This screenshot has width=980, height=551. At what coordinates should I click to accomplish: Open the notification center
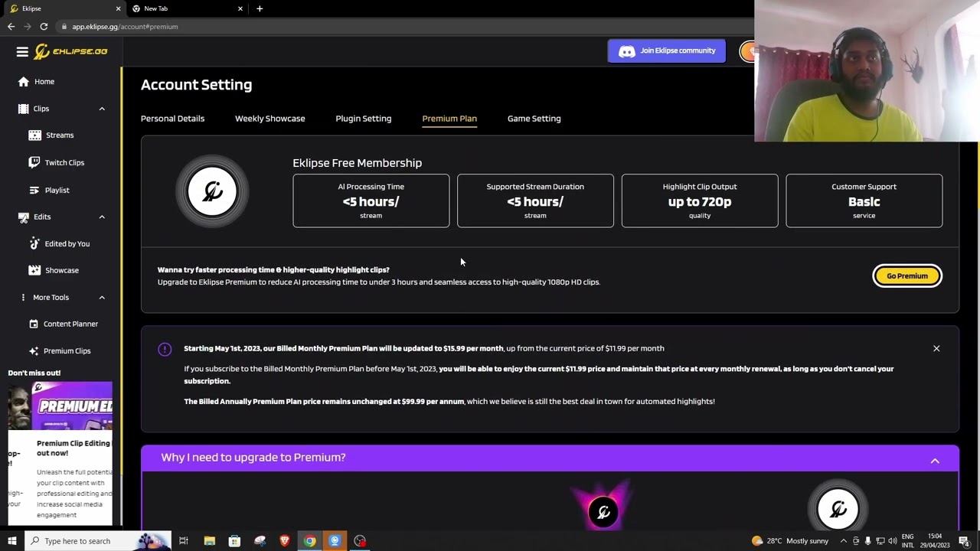[964, 541]
